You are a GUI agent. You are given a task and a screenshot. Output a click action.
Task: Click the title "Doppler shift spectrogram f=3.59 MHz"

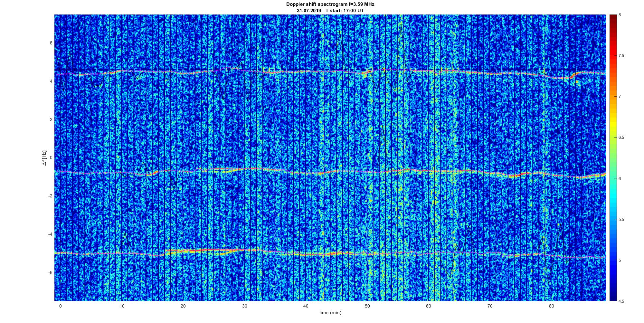pos(330,5)
